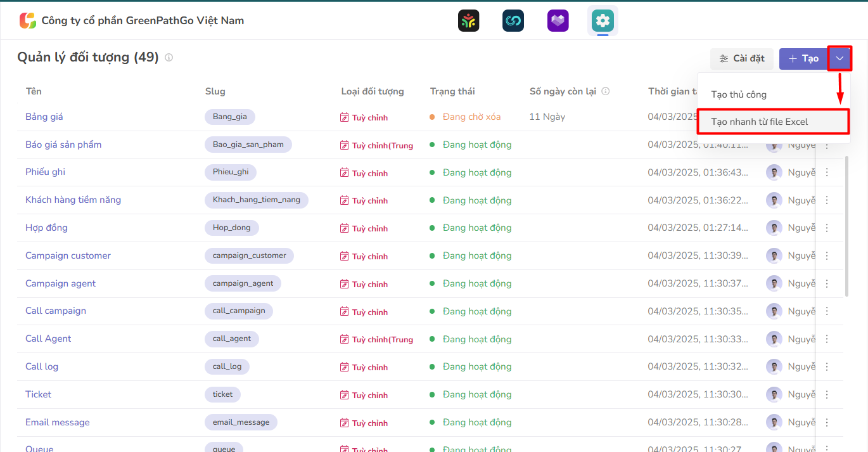Screen dimensions: 868x452
Task: Open more options for Ticket row
Action: pyautogui.click(x=827, y=395)
